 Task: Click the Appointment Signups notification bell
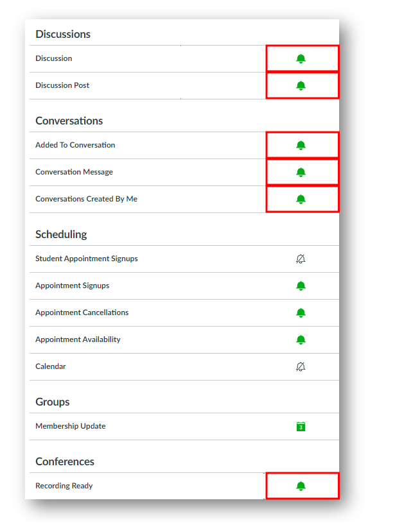(x=301, y=286)
